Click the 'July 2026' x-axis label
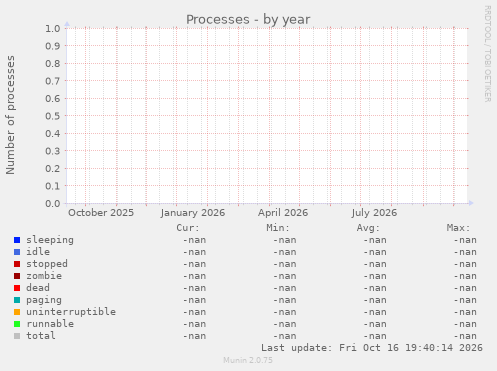The width and height of the screenshot is (497, 371). point(374,213)
